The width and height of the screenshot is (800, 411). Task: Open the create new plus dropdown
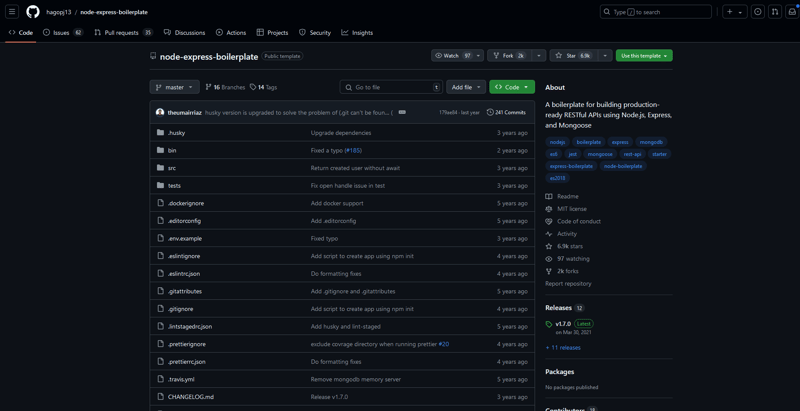(x=734, y=12)
